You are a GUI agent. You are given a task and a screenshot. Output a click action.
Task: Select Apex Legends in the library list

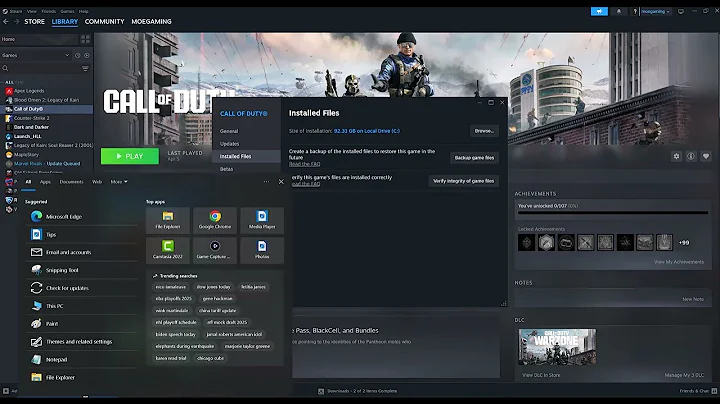[x=29, y=91]
